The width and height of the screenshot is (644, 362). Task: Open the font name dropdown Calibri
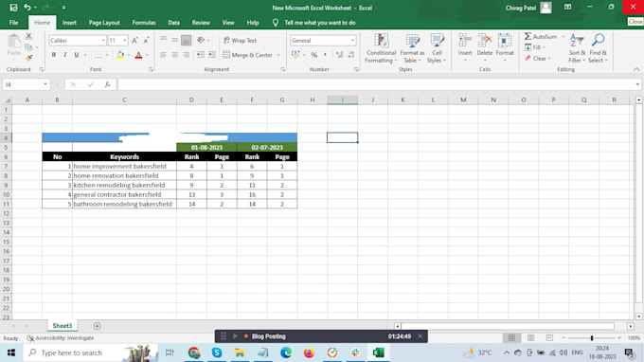tap(103, 40)
